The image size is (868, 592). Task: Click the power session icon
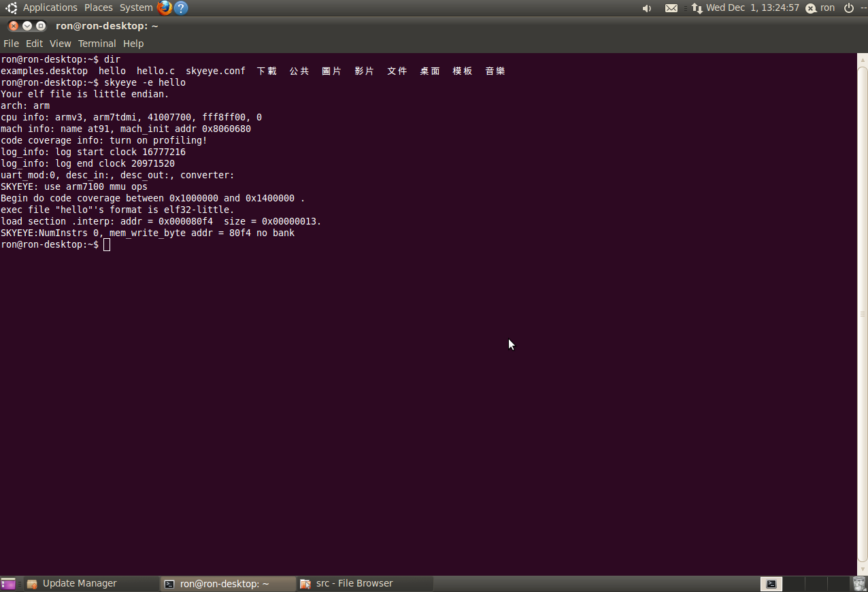pyautogui.click(x=849, y=8)
